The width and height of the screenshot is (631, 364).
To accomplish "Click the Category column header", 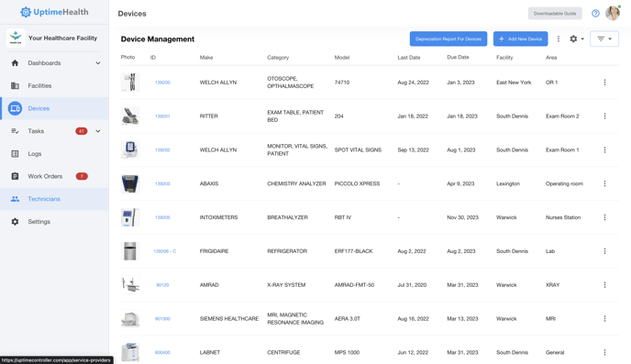I will pyautogui.click(x=278, y=58).
